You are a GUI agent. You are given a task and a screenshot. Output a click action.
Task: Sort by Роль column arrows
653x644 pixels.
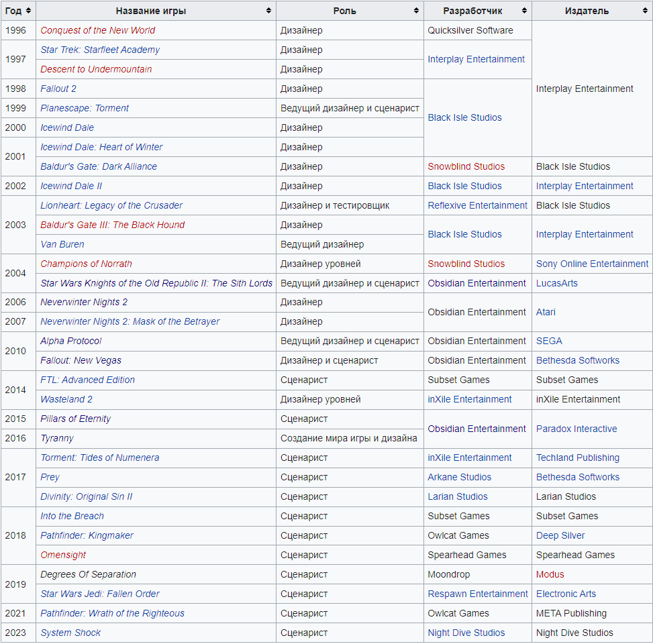(416, 11)
